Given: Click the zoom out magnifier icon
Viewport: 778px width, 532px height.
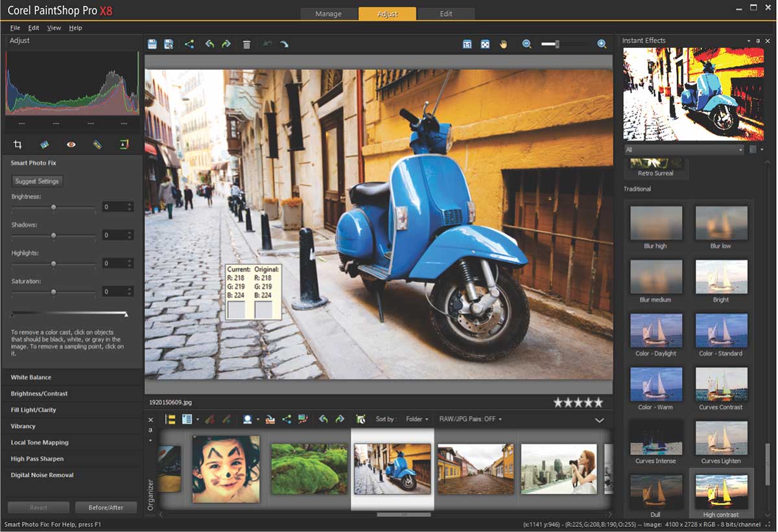Looking at the screenshot, I should tap(526, 44).
